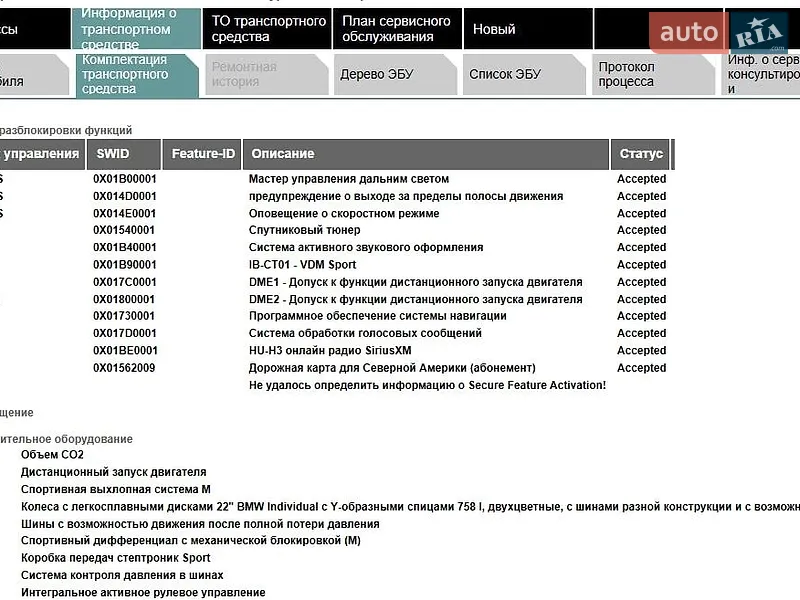Screen dimensions: 800x600
Task: Open the Список ЭБУ subtab
Action: (524, 74)
